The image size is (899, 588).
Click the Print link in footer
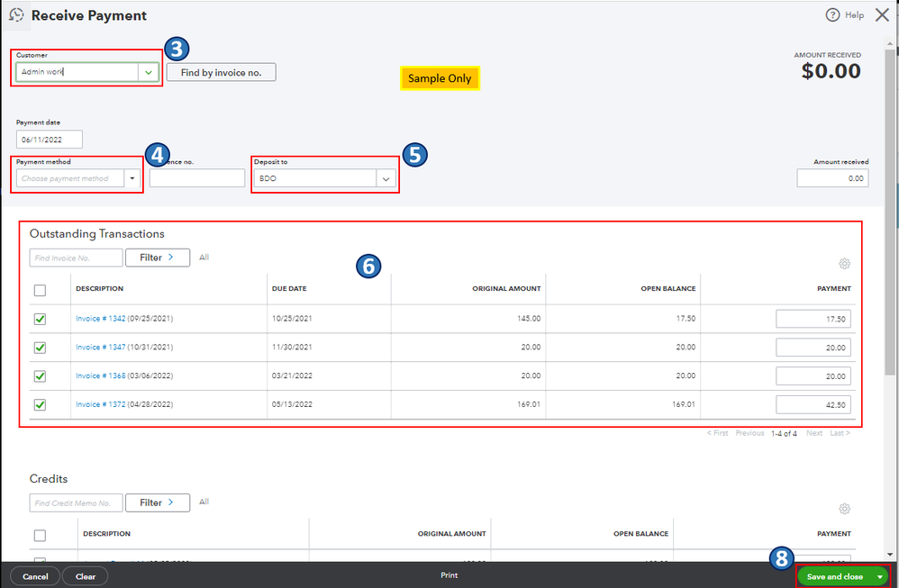point(449,575)
